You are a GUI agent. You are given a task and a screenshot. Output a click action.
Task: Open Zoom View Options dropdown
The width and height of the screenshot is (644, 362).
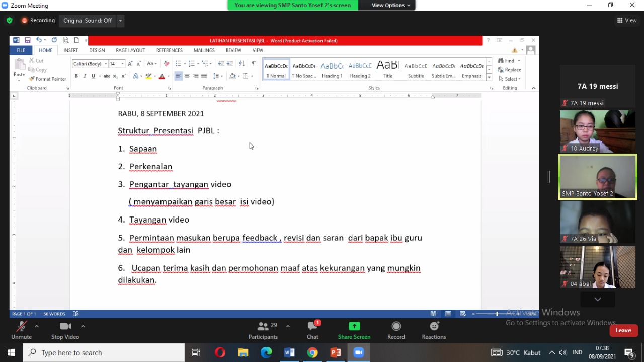click(391, 5)
